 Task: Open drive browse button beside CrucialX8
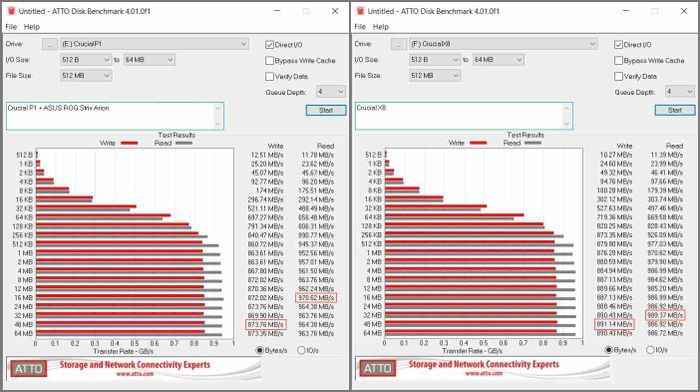click(x=399, y=44)
